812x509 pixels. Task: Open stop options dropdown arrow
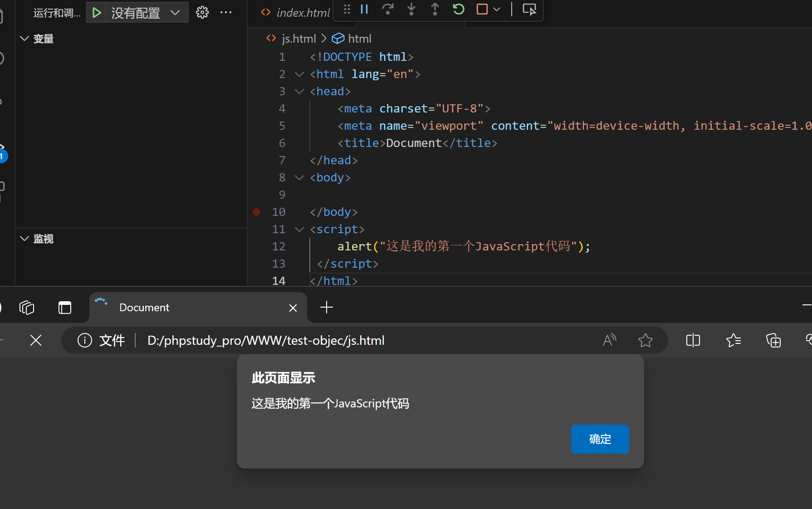point(497,9)
